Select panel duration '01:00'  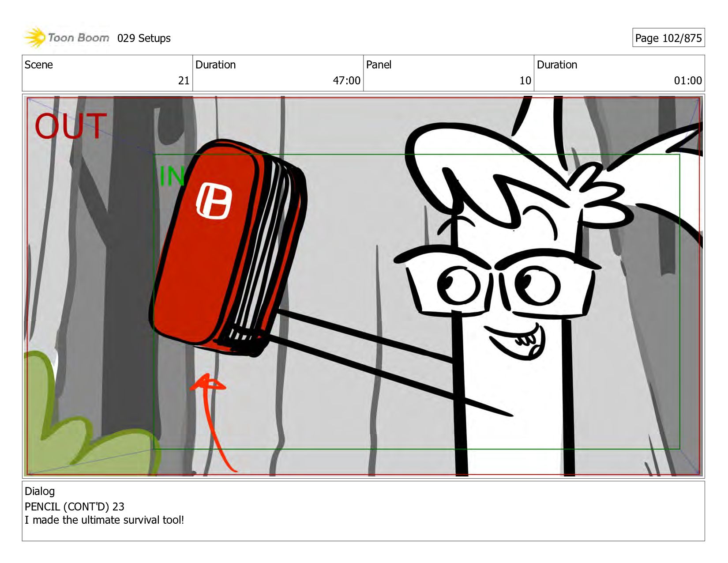coord(688,81)
